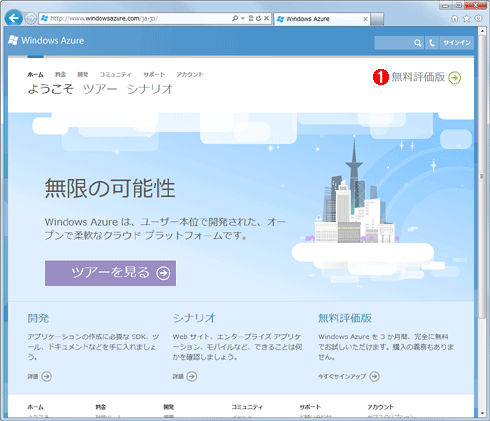Image resolution: width=490 pixels, height=421 pixels.
Task: Click 今すぐサインアップ link
Action: (x=342, y=376)
